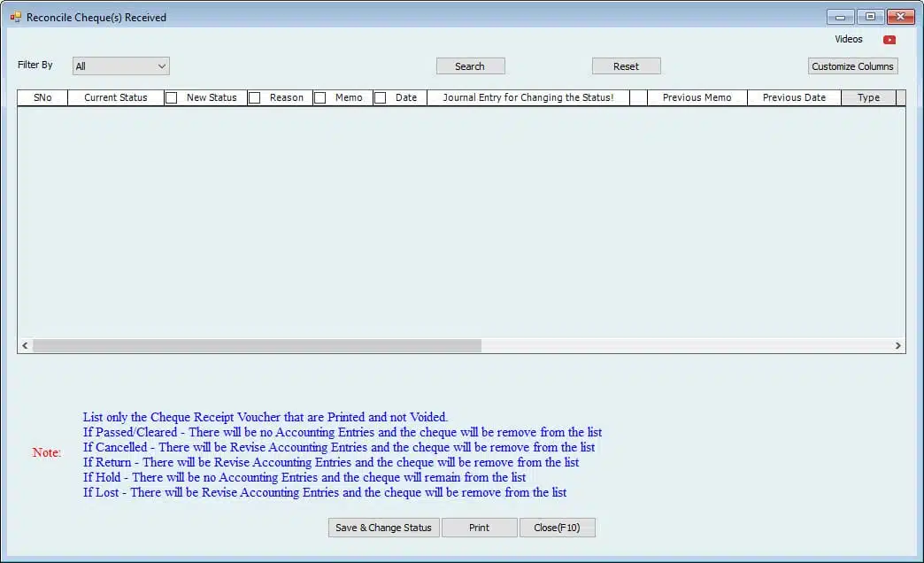Image resolution: width=924 pixels, height=563 pixels.
Task: Click the app icon in title bar
Action: (15, 18)
